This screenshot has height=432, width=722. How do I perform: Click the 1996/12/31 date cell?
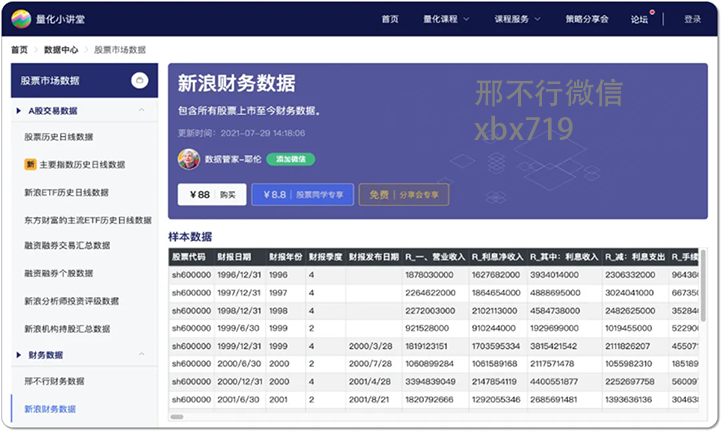[239, 275]
